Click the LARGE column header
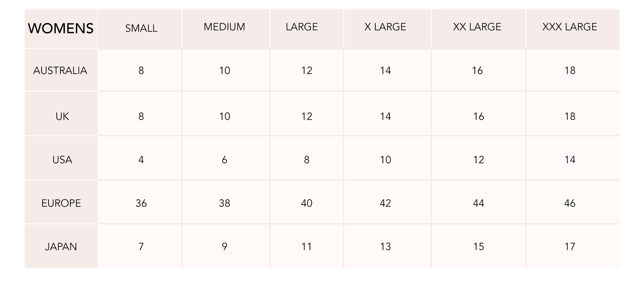Screen dimensions: 644x287 (302, 27)
